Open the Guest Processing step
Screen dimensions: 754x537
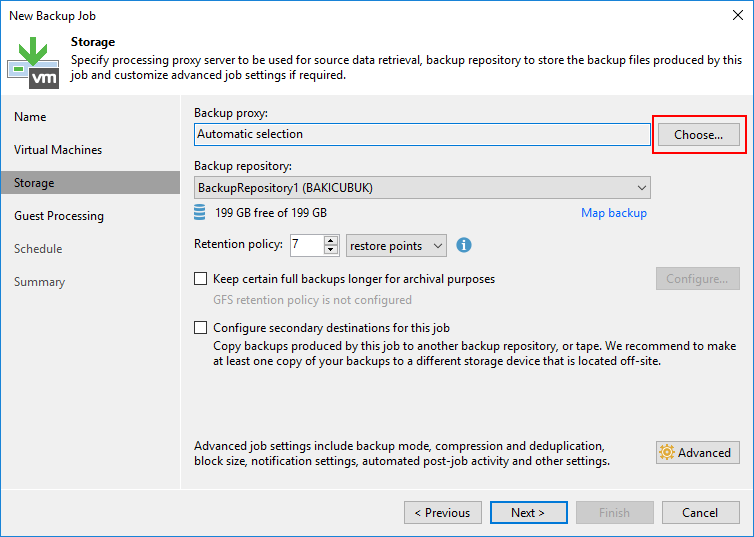59,216
